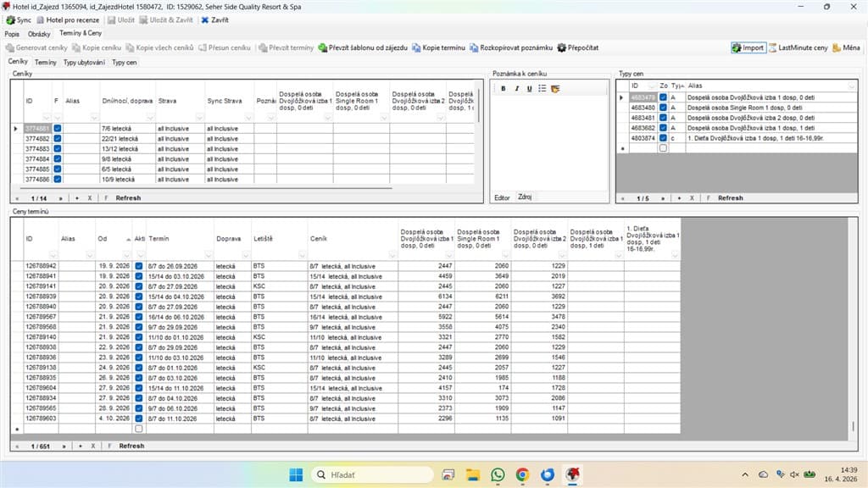Open the Letiště column filter

(x=302, y=255)
